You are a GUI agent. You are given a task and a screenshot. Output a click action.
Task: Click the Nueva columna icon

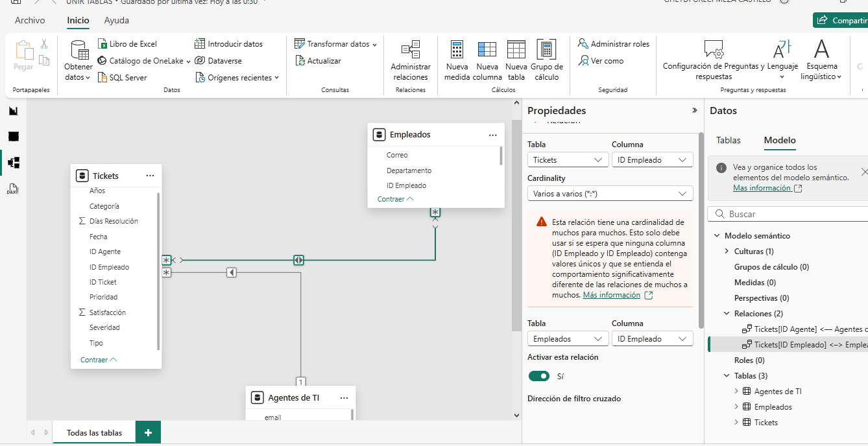[487, 51]
